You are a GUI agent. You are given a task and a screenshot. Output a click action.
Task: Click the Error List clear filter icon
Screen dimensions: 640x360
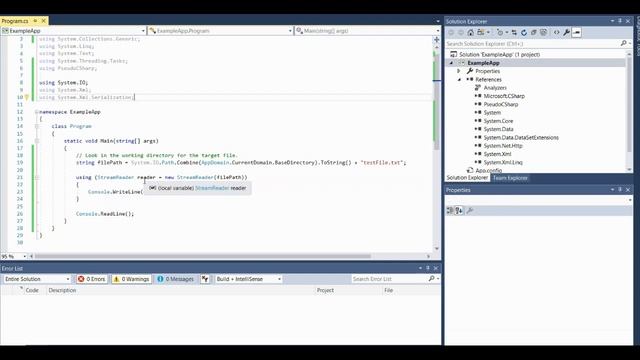(205, 279)
